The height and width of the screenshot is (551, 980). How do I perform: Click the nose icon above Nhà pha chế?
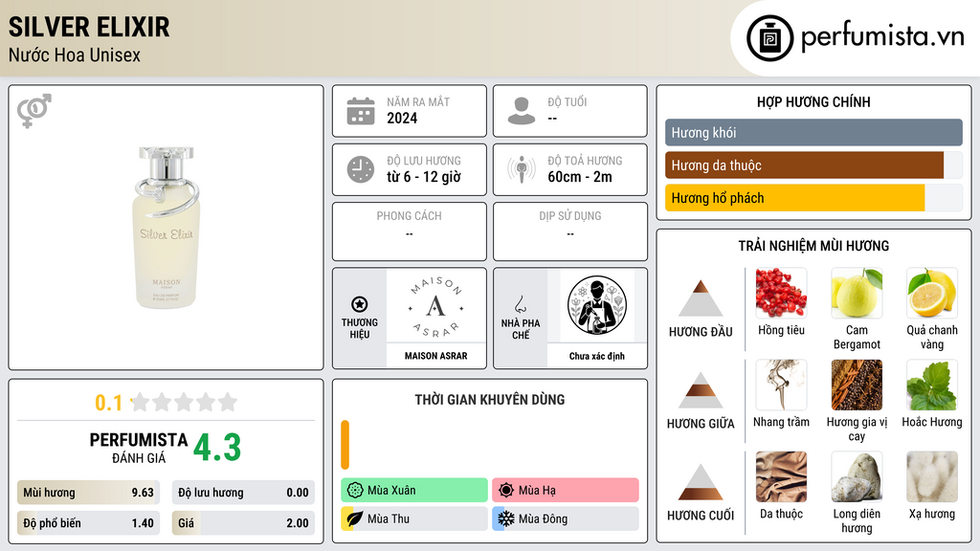[x=520, y=304]
